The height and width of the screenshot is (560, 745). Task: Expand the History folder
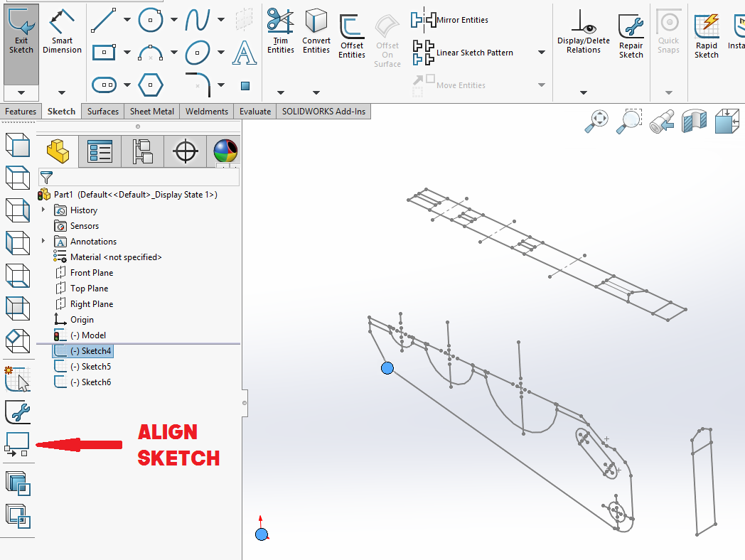(43, 210)
